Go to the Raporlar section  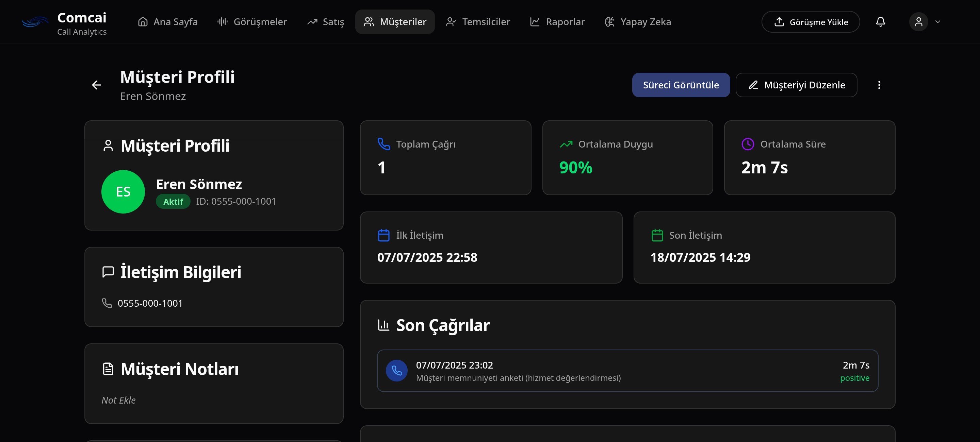coord(557,22)
